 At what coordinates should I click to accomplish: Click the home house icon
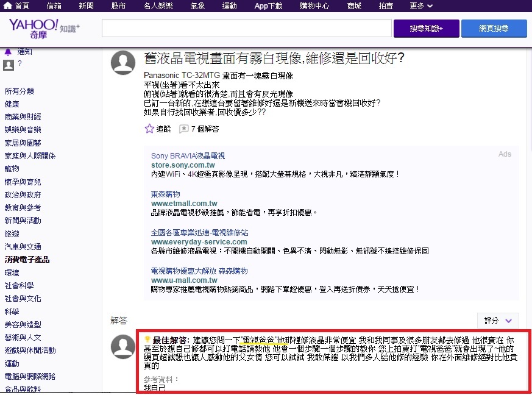(x=7, y=5)
